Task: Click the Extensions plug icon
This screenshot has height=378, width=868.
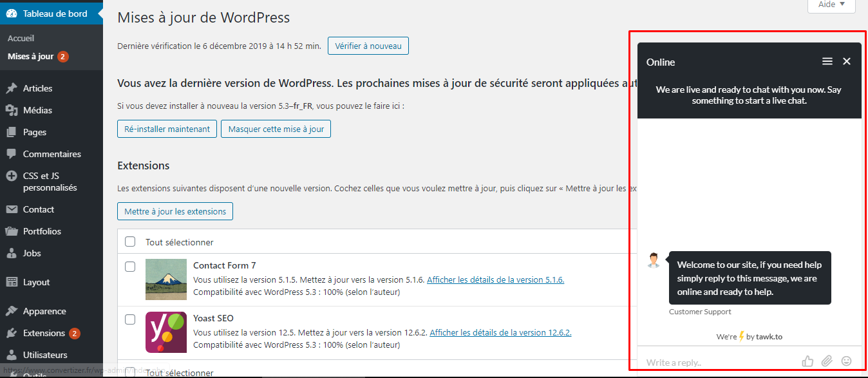Action: [12, 333]
